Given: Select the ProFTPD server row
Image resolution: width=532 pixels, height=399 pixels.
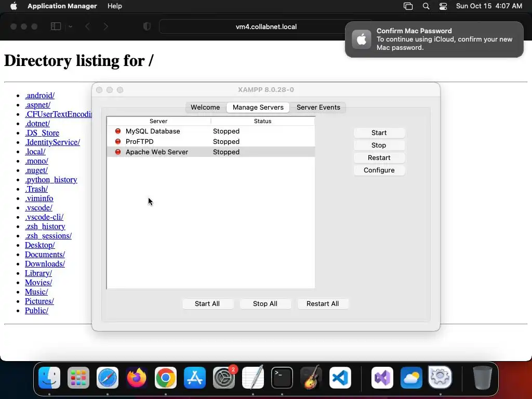Looking at the screenshot, I should (211, 141).
